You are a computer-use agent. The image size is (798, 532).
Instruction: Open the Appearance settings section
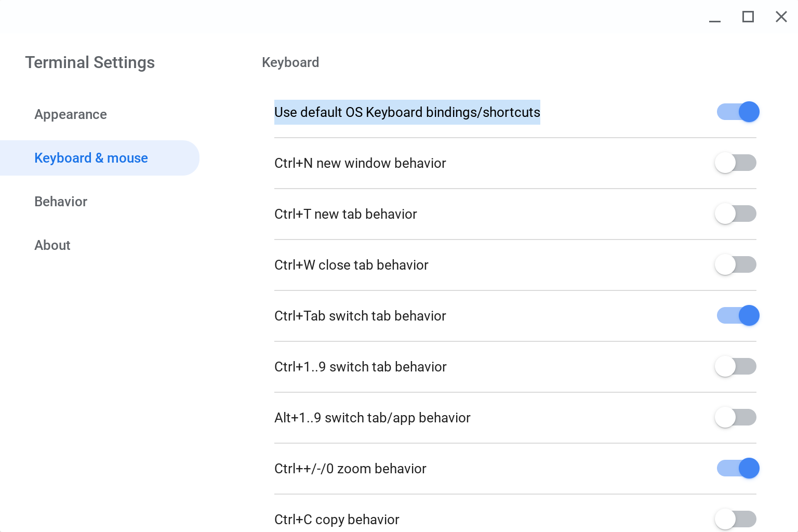click(x=71, y=114)
